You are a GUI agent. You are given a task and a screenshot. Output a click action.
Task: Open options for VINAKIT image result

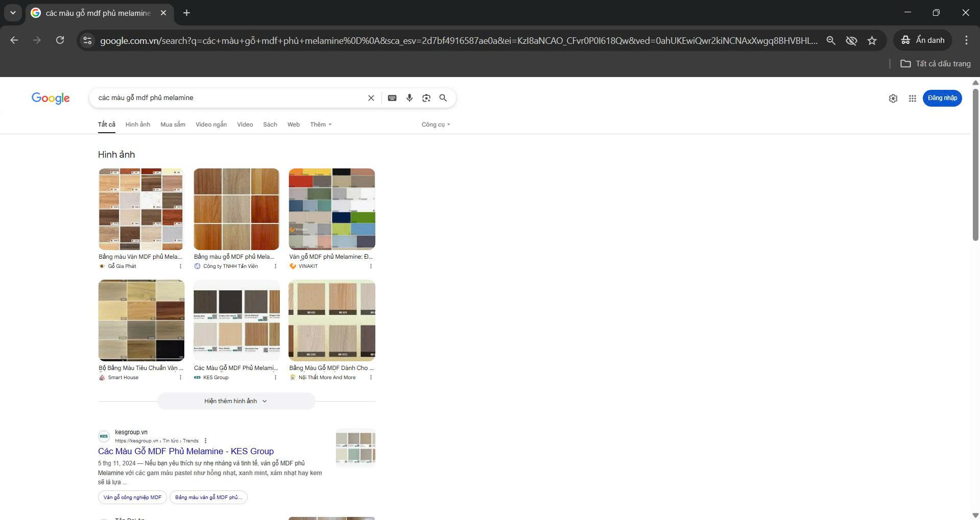coord(371,266)
